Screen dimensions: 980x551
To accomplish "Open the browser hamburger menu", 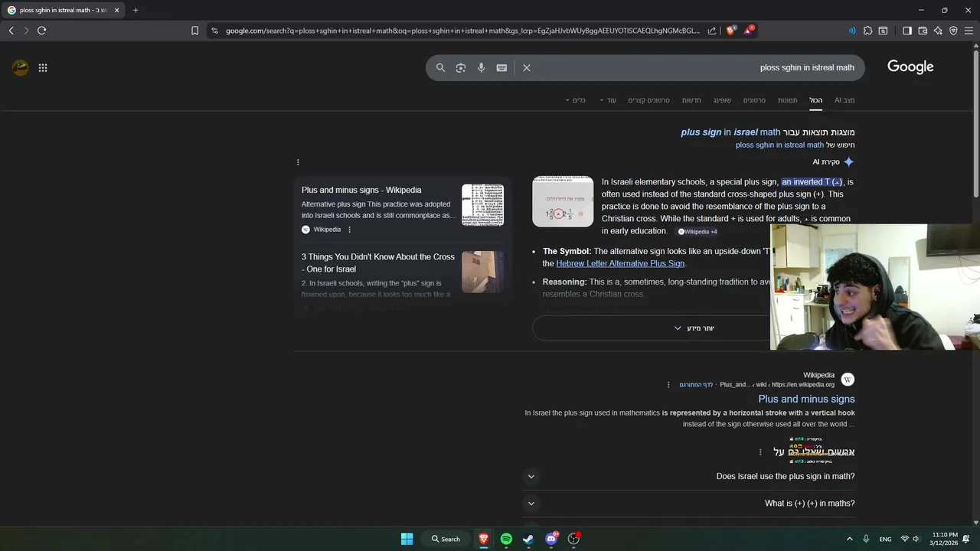I will [969, 31].
